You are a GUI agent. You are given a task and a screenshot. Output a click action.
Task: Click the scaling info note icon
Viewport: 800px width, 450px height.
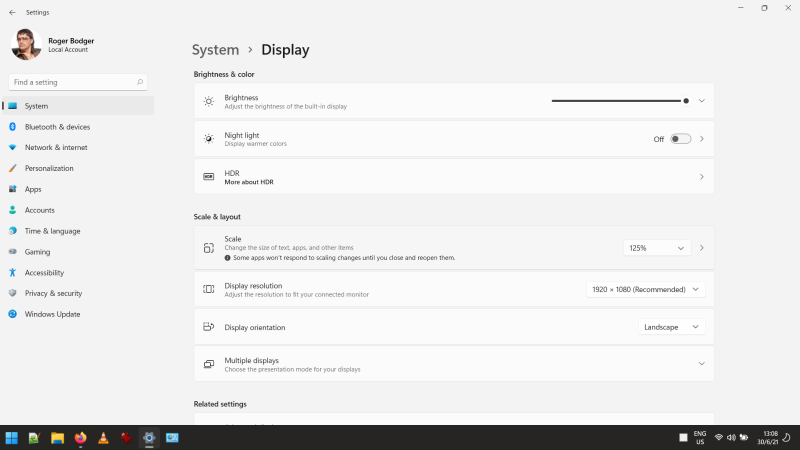pos(228,258)
